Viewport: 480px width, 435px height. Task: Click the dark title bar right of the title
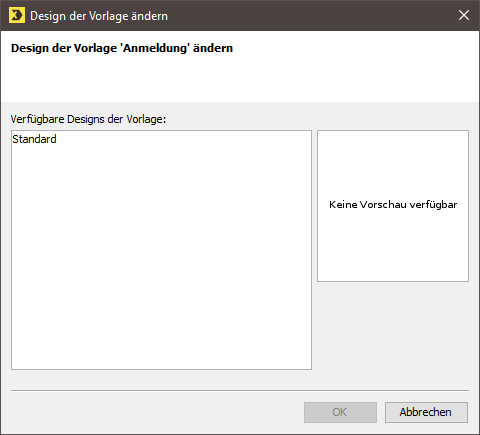310,16
